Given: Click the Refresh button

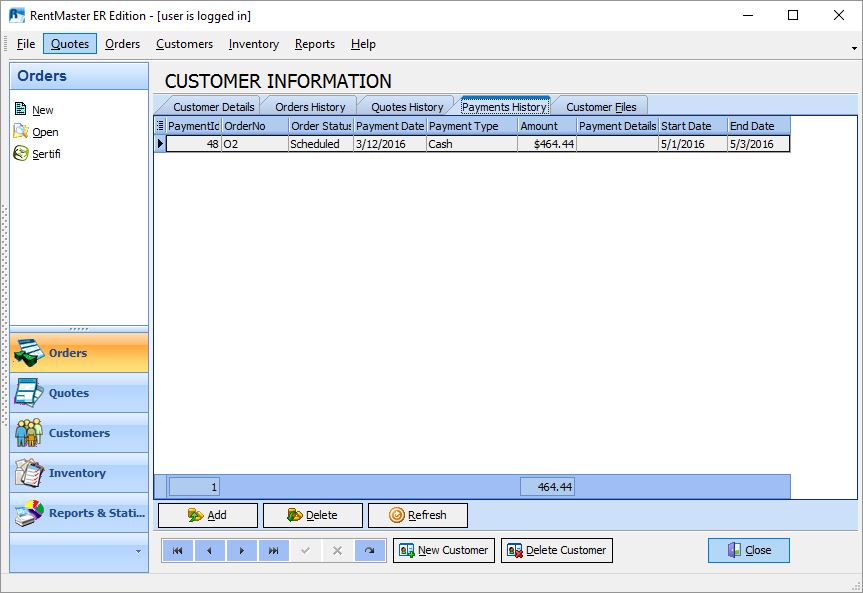Looking at the screenshot, I should 417,516.
